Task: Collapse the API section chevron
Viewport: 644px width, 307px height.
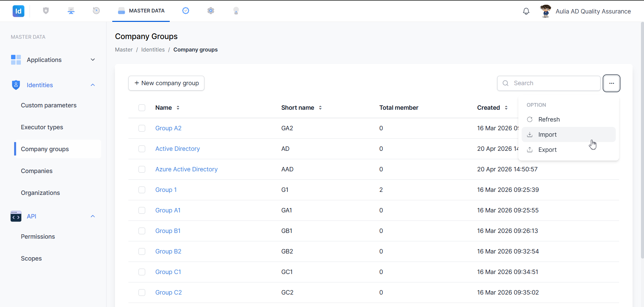Action: [93, 216]
